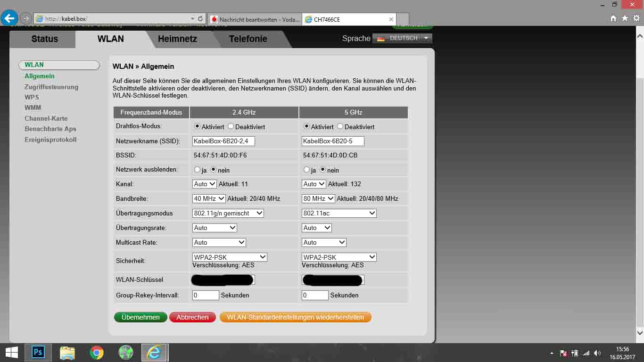
Task: Disable the 5 GHz wireless mode
Action: 340,126
